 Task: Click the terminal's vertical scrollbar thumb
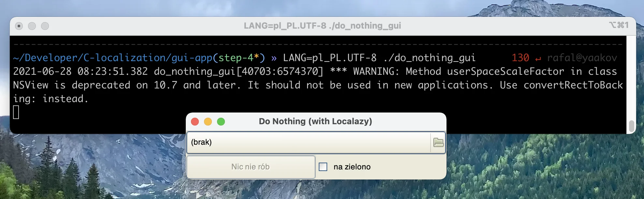631,126
